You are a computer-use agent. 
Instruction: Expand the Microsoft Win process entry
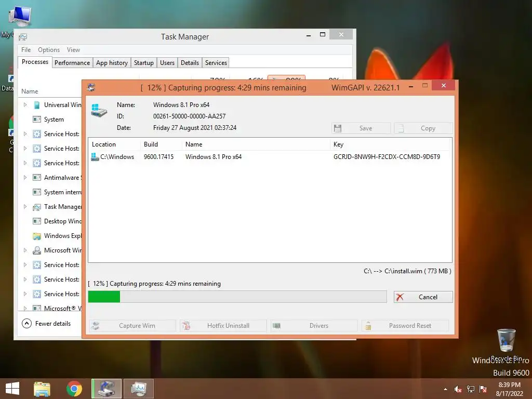coord(25,250)
